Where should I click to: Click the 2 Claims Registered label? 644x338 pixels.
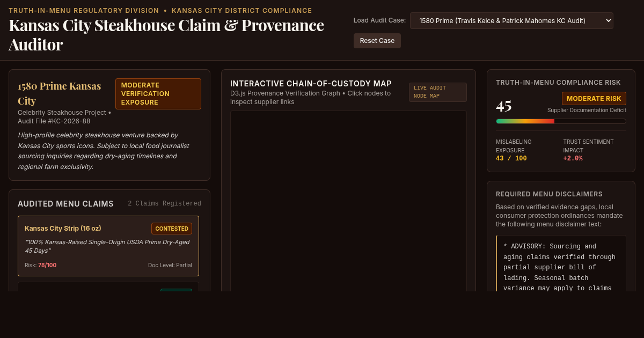(x=164, y=203)
